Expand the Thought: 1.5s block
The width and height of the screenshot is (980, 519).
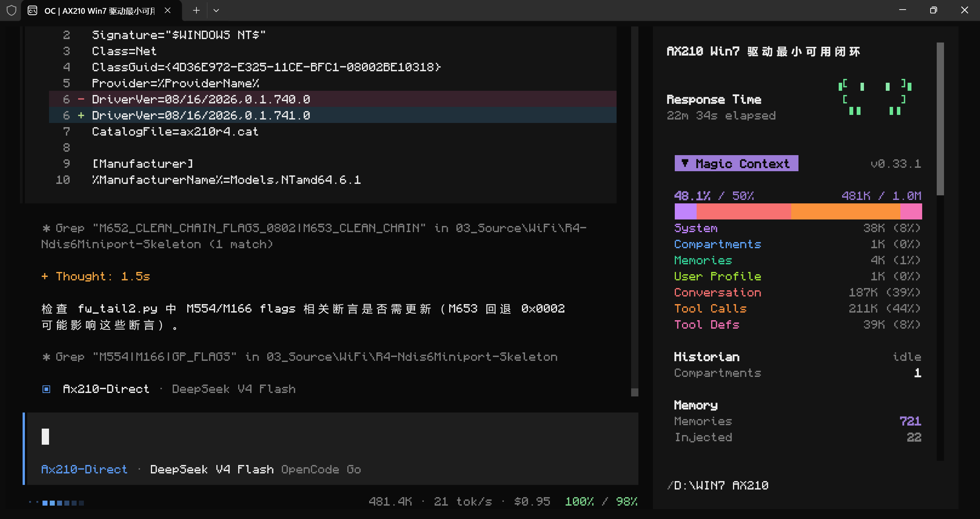tap(96, 276)
